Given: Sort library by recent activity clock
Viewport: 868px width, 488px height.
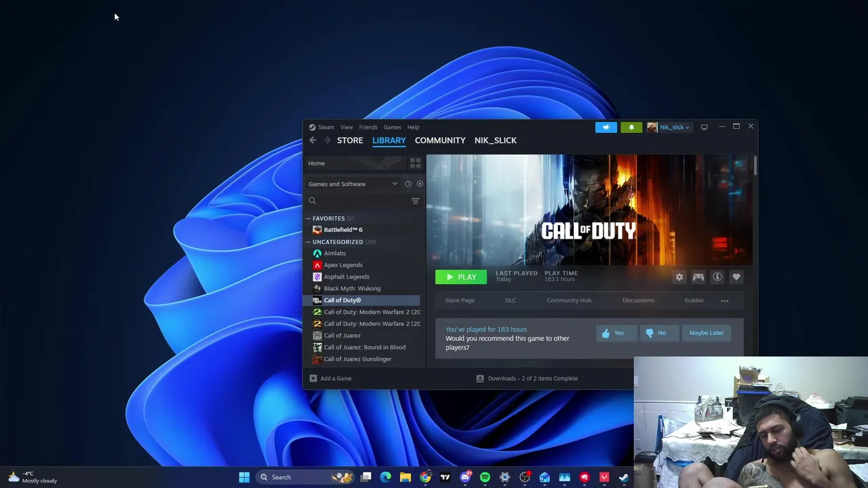Looking at the screenshot, I should point(408,184).
